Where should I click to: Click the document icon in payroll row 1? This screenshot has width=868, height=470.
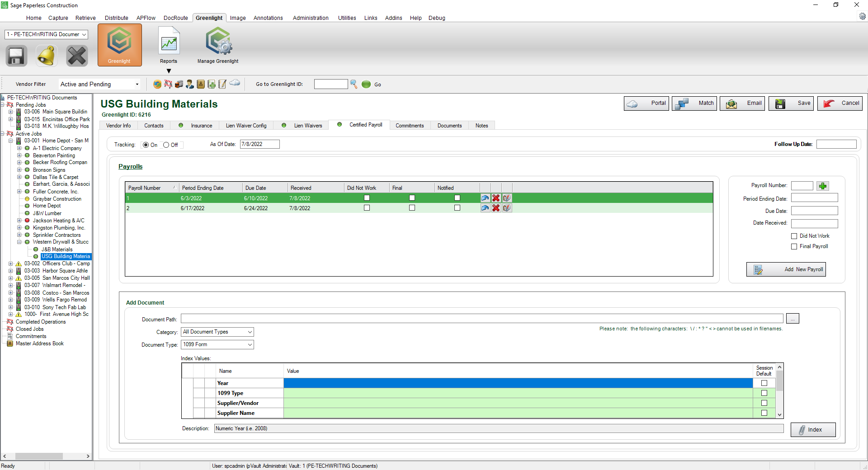coord(507,198)
